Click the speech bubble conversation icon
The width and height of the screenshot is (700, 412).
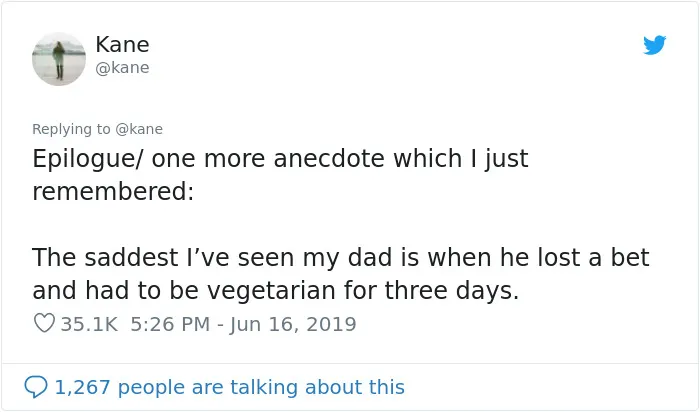point(36,387)
